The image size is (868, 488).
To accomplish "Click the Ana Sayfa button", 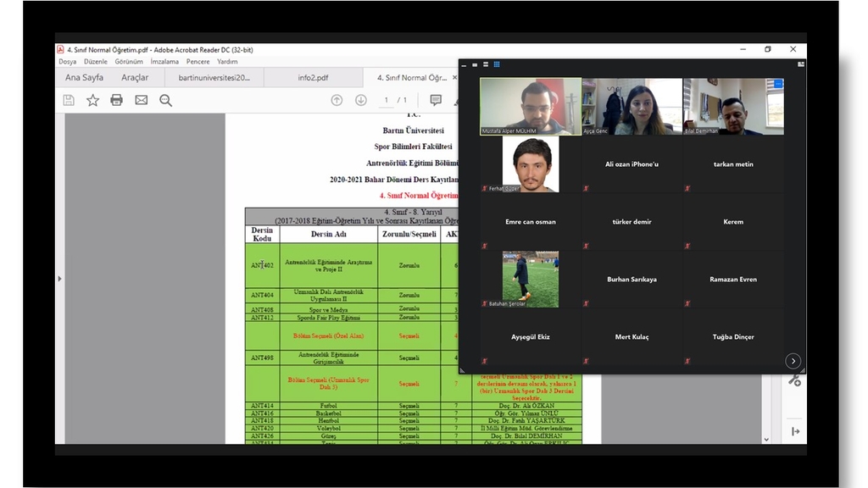I will click(x=84, y=78).
